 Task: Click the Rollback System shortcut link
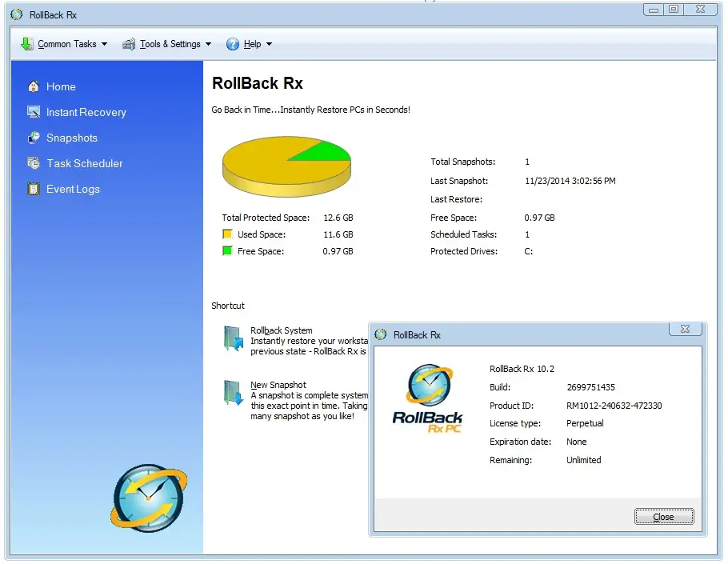point(282,330)
